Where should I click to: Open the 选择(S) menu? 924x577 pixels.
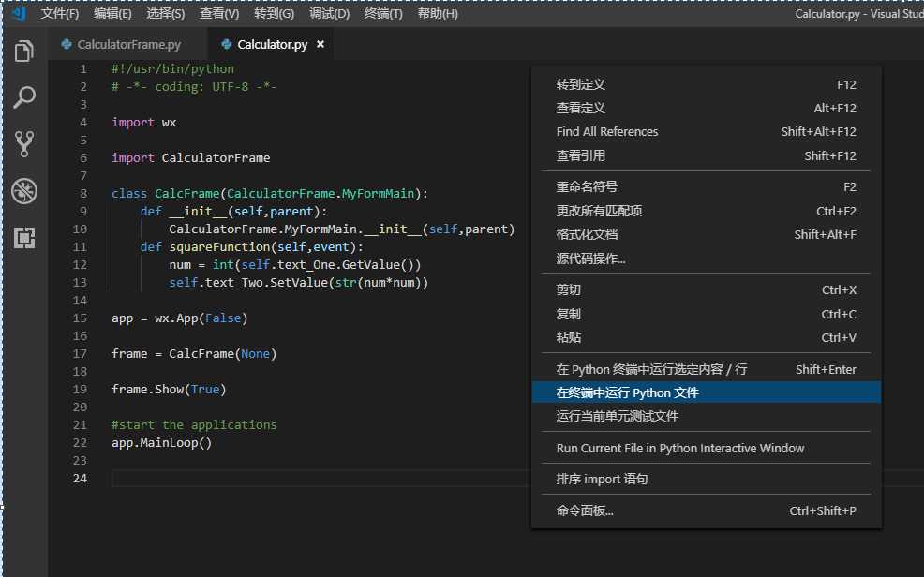point(166,13)
